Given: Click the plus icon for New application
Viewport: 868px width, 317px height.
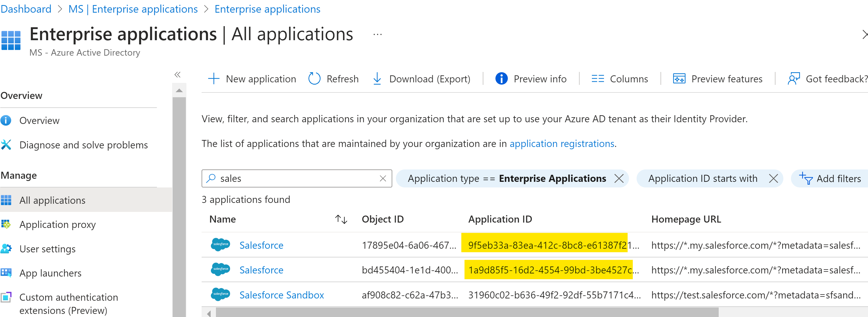Looking at the screenshot, I should pyautogui.click(x=214, y=79).
